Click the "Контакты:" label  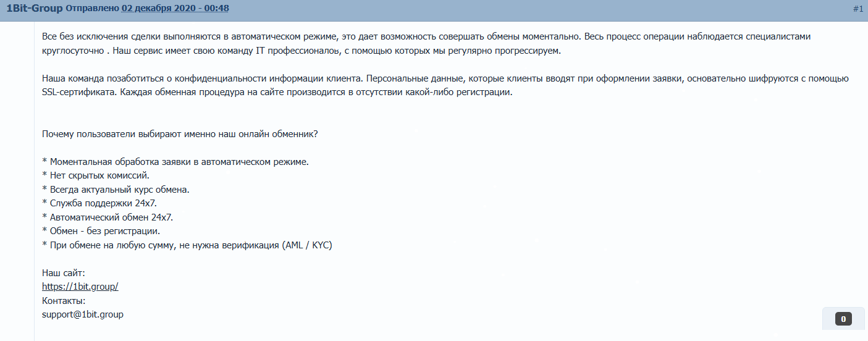[63, 301]
